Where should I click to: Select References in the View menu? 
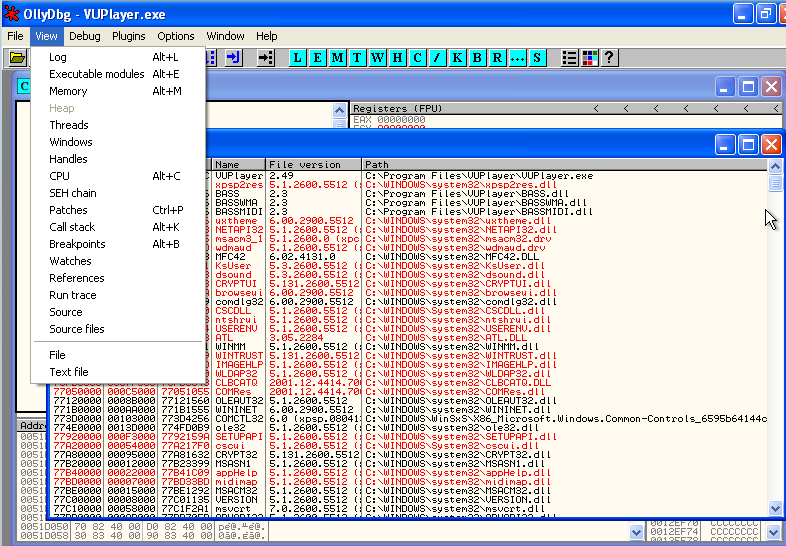118,279
